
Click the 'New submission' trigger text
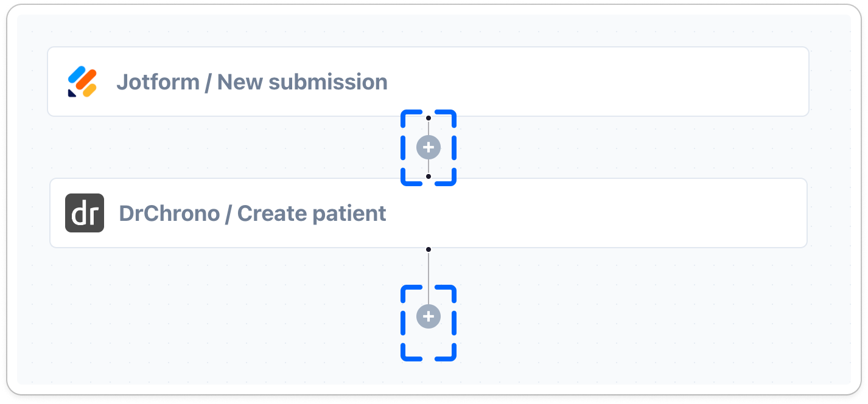click(302, 82)
